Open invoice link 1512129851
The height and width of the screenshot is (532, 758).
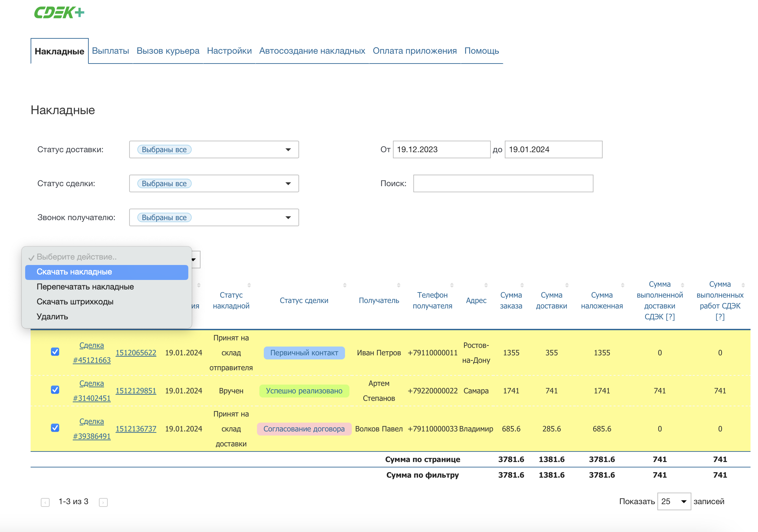pos(136,391)
